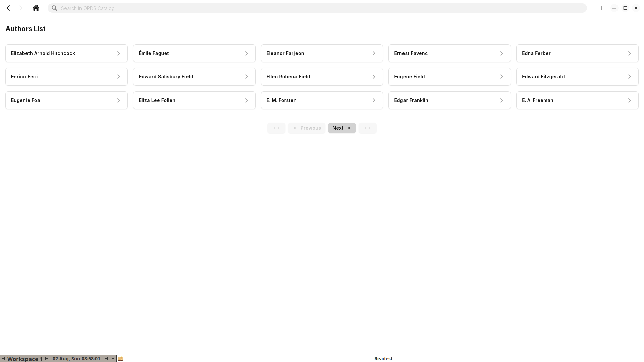Click chevron beside Edward Salisbury Field
Screen dimensions: 644x362
click(246, 77)
